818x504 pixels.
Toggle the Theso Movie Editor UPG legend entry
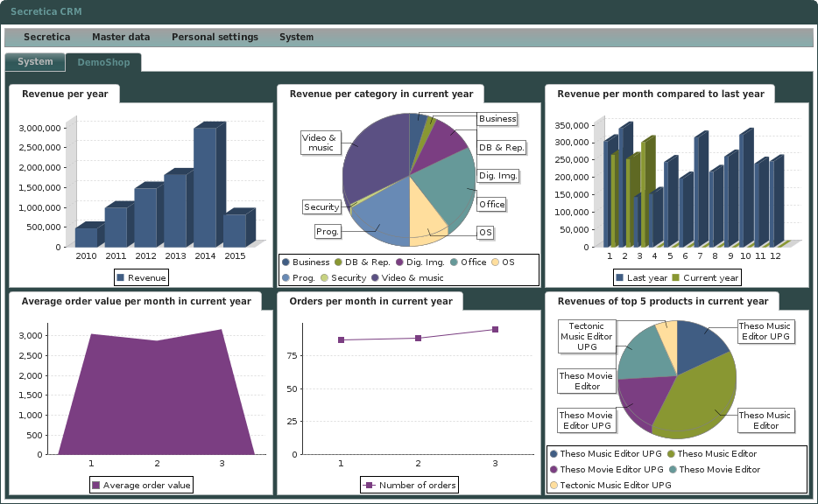(553, 469)
